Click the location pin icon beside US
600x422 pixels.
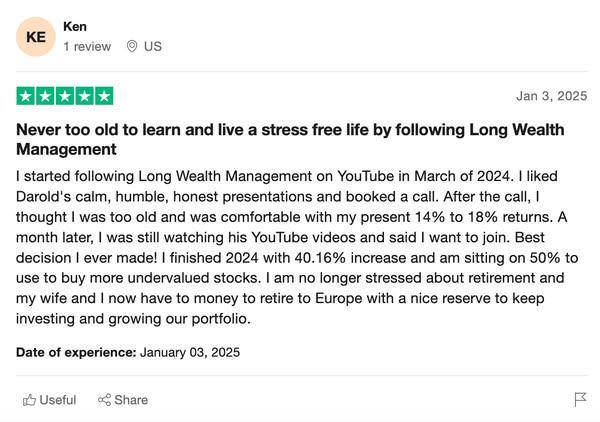pyautogui.click(x=132, y=46)
